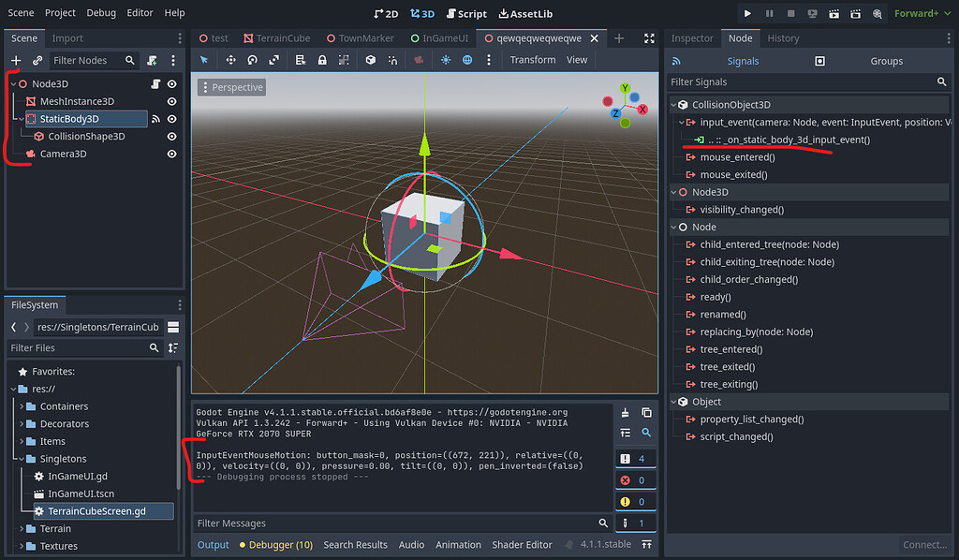Activate the Scale tool
959x560 pixels.
pyautogui.click(x=274, y=60)
